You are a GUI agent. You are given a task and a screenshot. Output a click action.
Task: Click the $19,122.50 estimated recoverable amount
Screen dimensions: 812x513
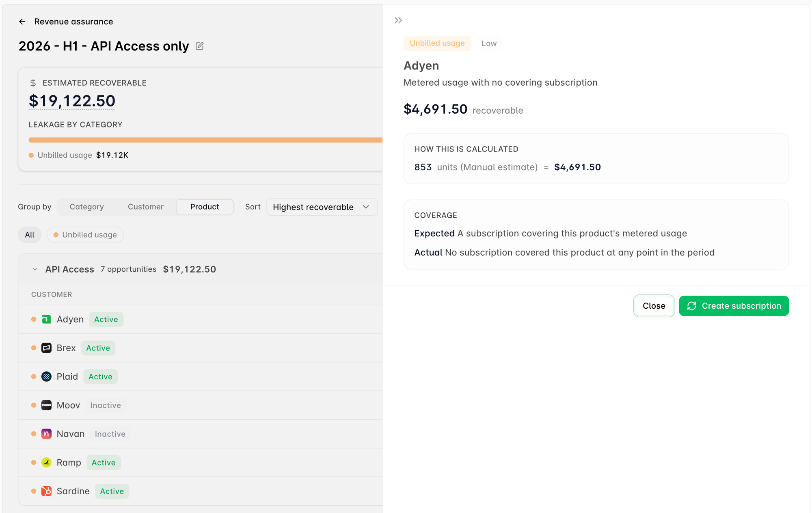pyautogui.click(x=72, y=101)
